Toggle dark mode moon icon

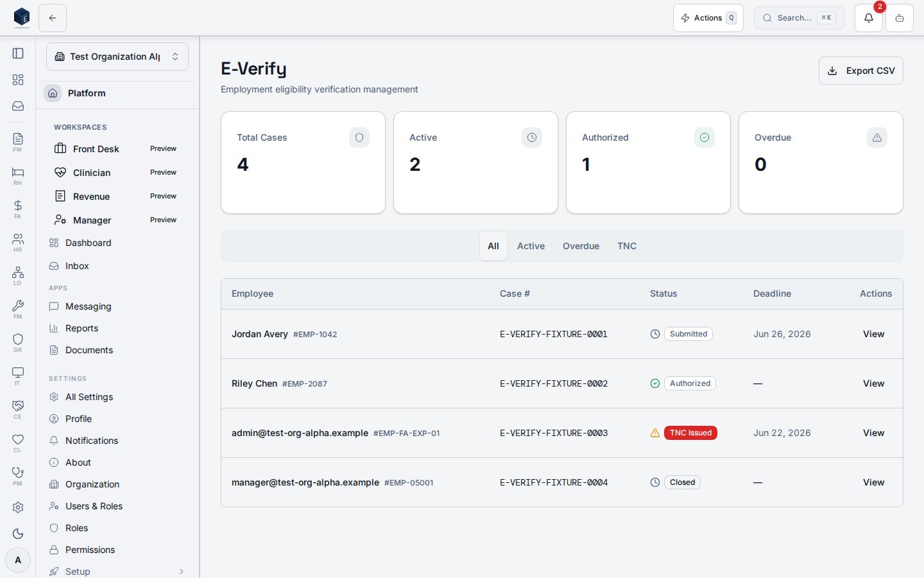18,534
